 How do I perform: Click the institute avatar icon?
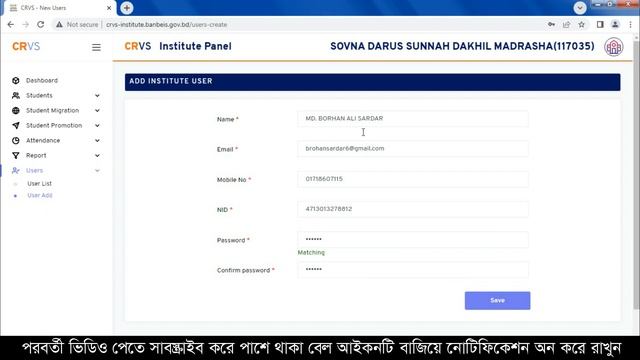click(x=613, y=47)
